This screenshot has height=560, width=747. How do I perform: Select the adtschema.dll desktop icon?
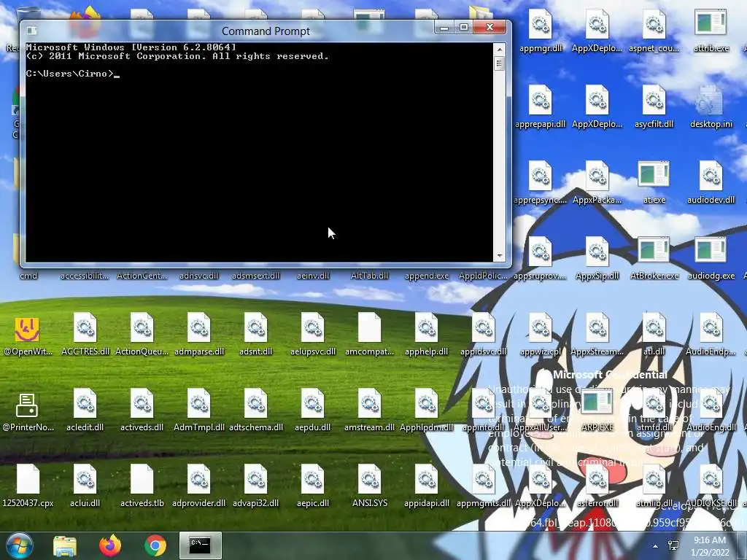(256, 410)
